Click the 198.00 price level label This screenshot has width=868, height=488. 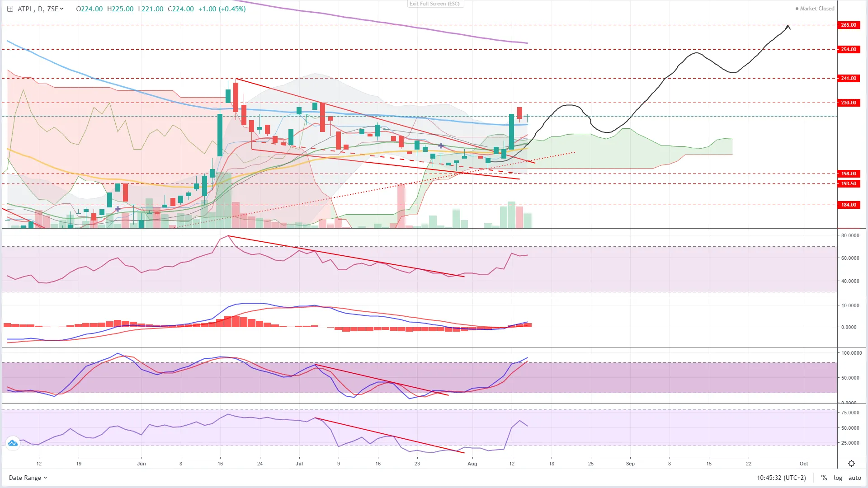coord(848,174)
